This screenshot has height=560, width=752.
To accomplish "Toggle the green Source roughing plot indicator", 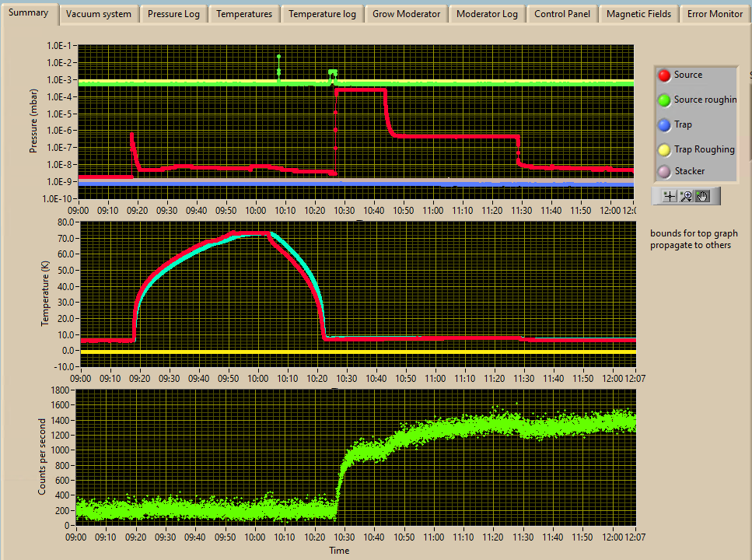I will click(x=664, y=100).
